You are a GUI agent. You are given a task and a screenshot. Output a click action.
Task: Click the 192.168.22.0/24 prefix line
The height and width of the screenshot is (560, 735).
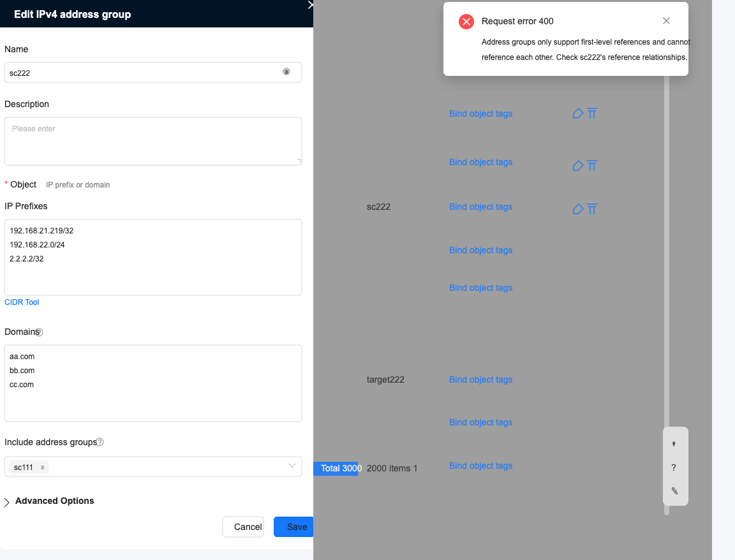[x=37, y=245]
